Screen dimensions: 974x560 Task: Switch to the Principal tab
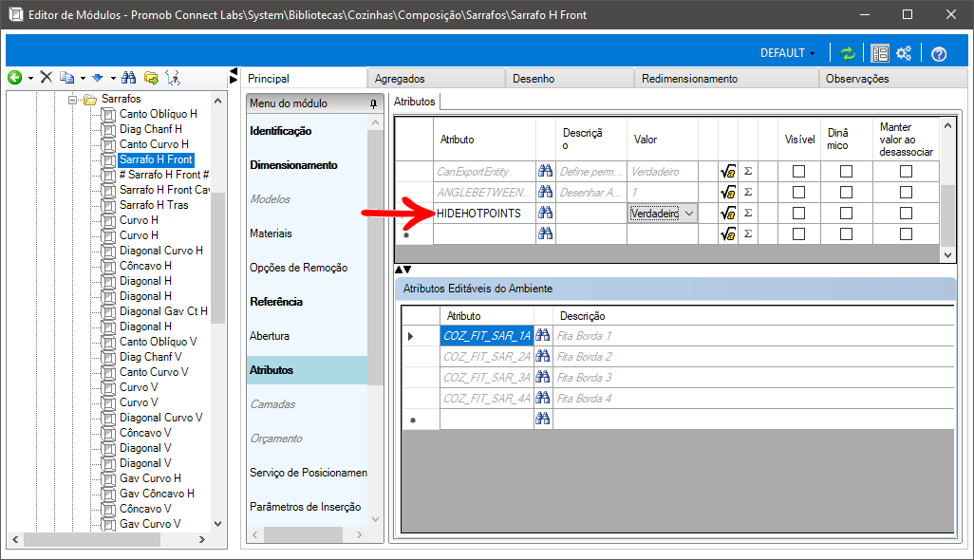point(305,78)
